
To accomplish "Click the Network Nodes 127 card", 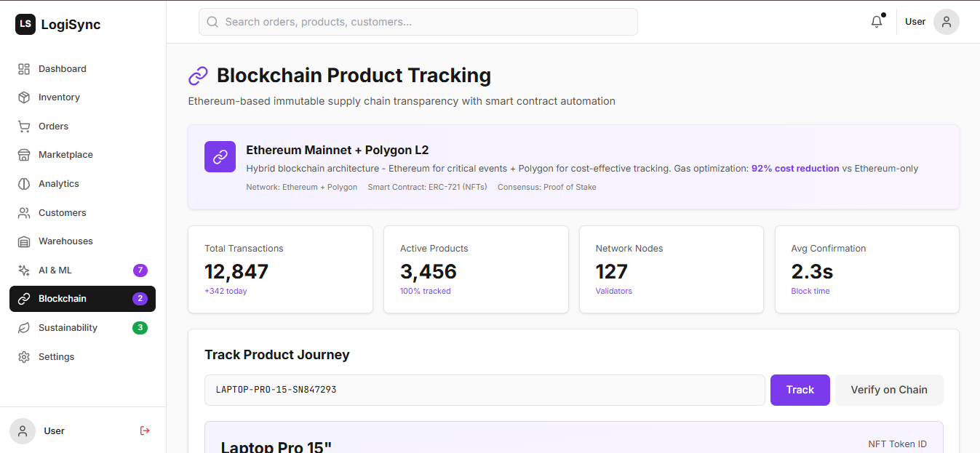I will 672,270.
